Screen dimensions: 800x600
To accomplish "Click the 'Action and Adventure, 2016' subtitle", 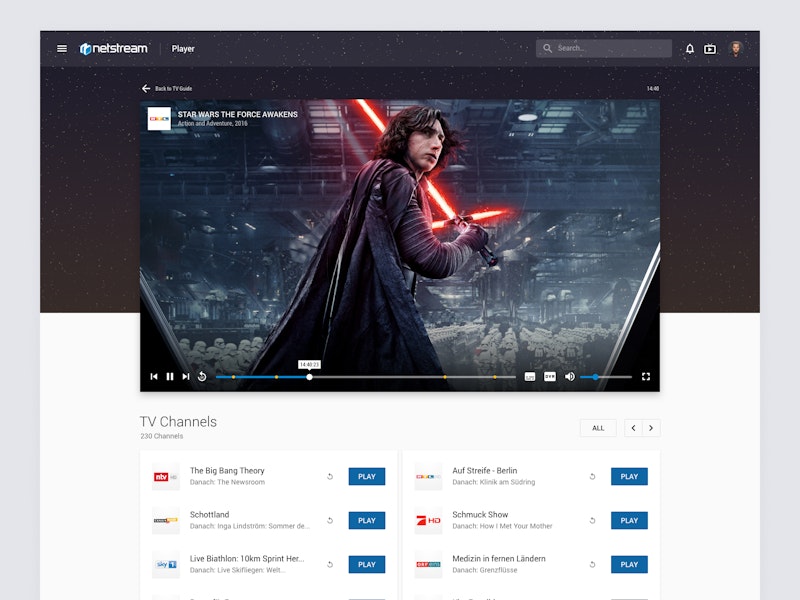I will pyautogui.click(x=213, y=123).
